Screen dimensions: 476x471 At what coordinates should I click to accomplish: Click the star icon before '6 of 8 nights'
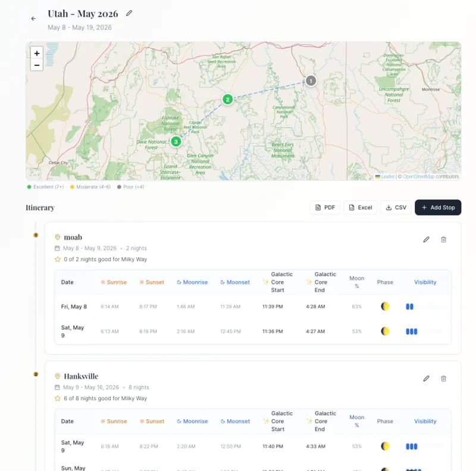pyautogui.click(x=58, y=398)
